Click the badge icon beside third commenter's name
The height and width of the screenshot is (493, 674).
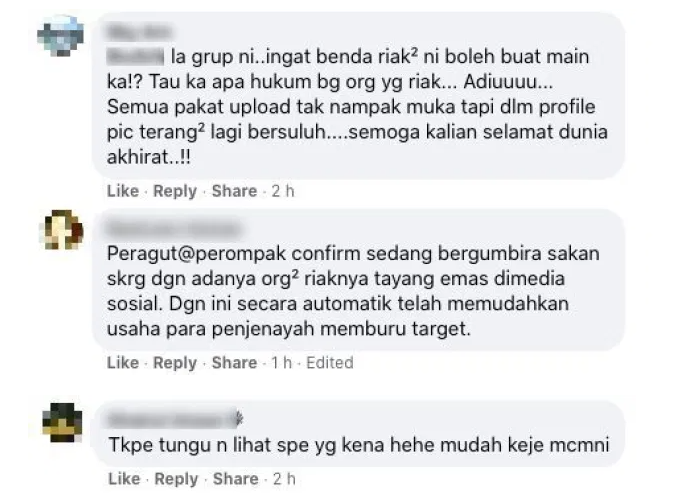tap(239, 418)
